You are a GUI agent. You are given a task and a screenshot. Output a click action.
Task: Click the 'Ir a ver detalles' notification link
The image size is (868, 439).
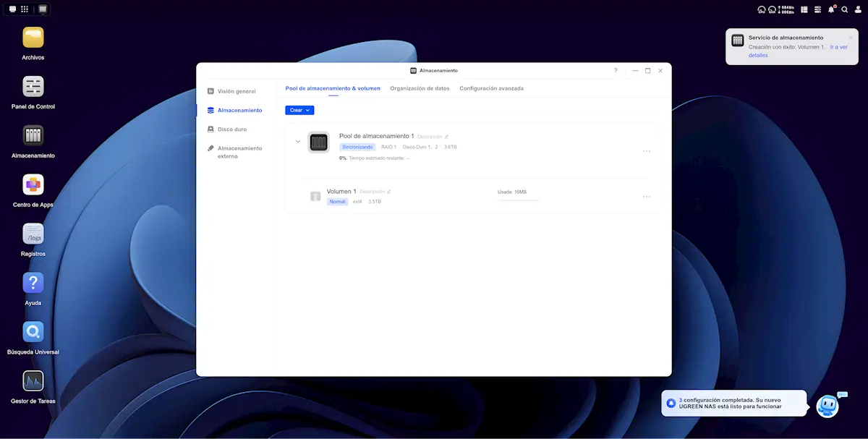click(x=838, y=47)
